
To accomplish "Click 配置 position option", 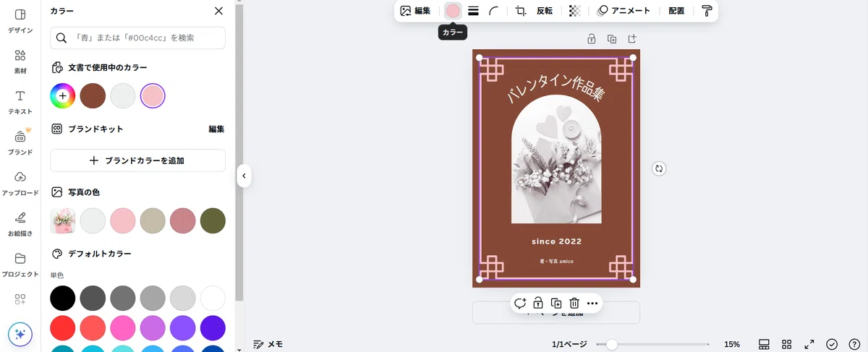I will [x=676, y=11].
